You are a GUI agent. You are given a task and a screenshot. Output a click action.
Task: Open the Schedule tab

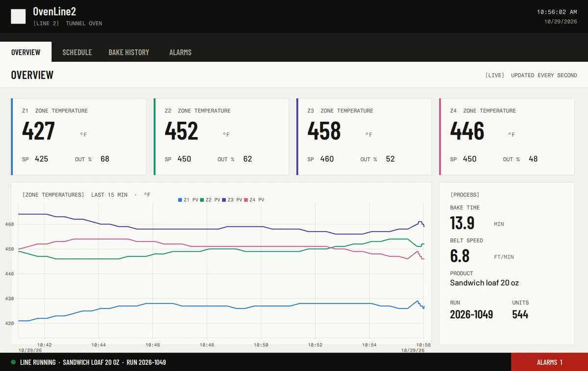click(77, 52)
